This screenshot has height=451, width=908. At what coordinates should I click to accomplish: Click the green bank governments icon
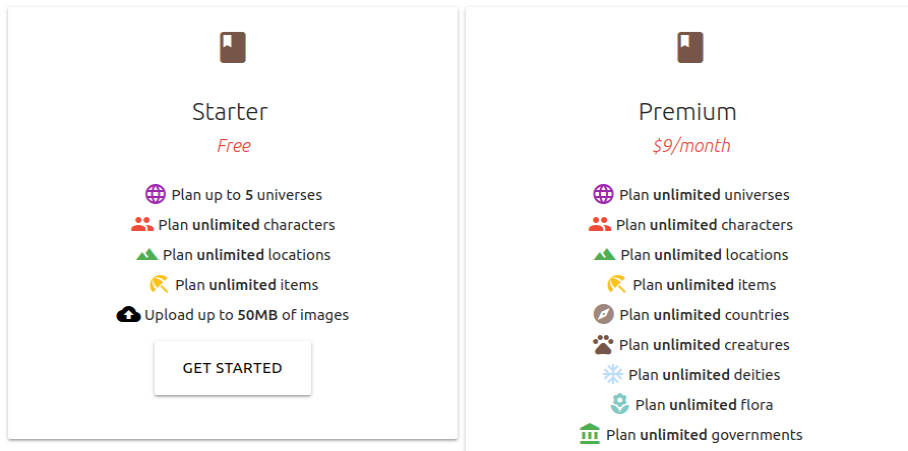pyautogui.click(x=590, y=435)
